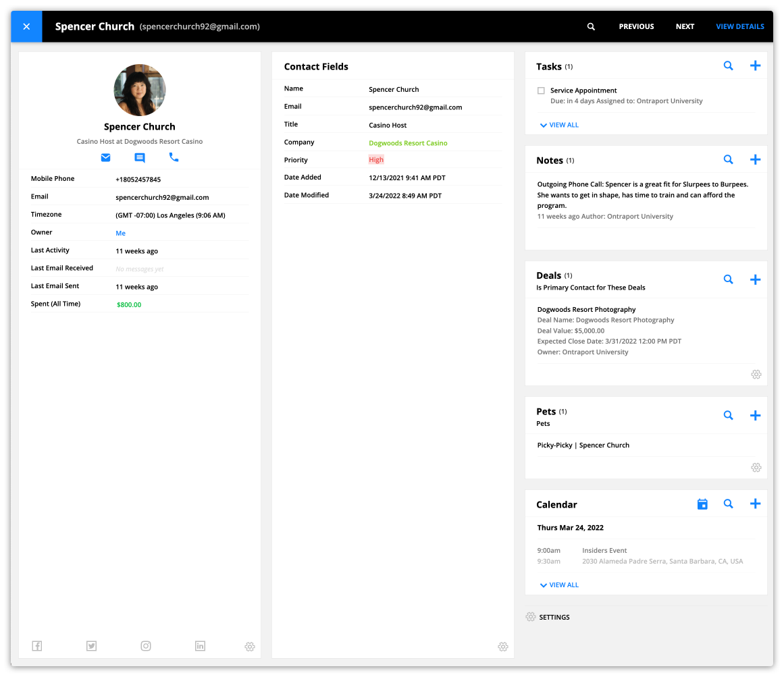Open the LinkedIn social icon
This screenshot has height=677, width=784.
[x=200, y=646]
